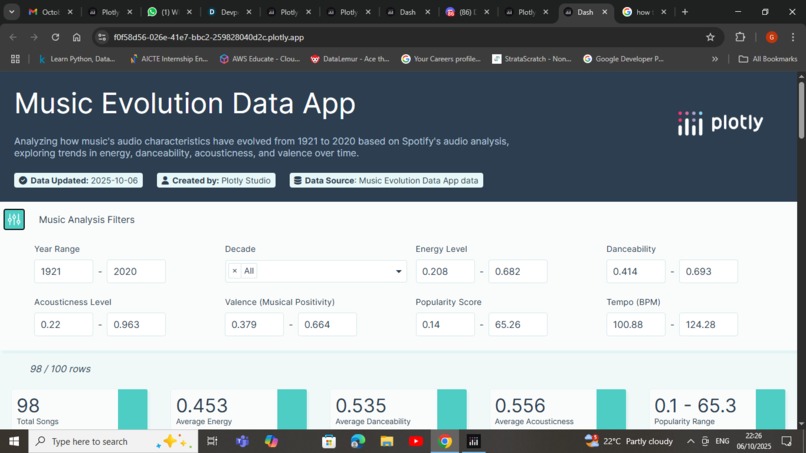Open Microsoft Edge from taskbar
Screen dimensions: 806x453
pyautogui.click(x=358, y=441)
